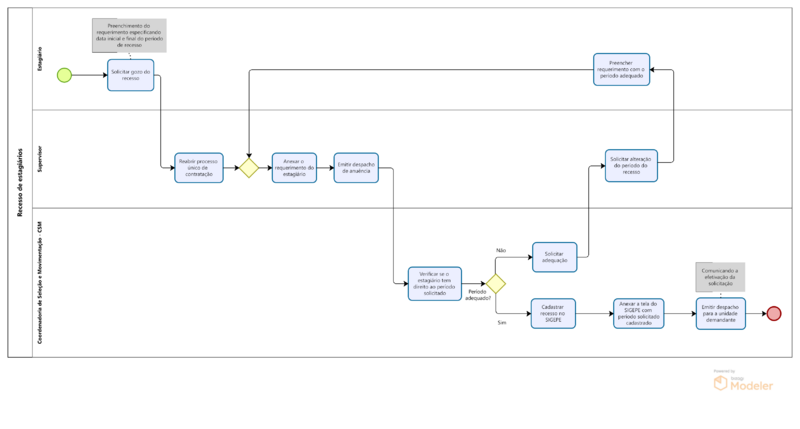Screen dimensions: 800x429
Task: Click the 'Comunicando a efetivação da solicitação' annotation
Action: pyautogui.click(x=720, y=276)
